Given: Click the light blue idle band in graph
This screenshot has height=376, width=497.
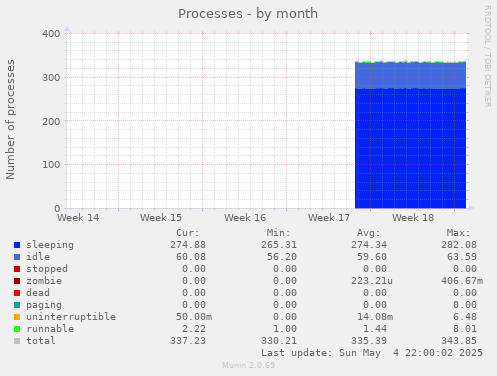Looking at the screenshot, I should [x=410, y=75].
